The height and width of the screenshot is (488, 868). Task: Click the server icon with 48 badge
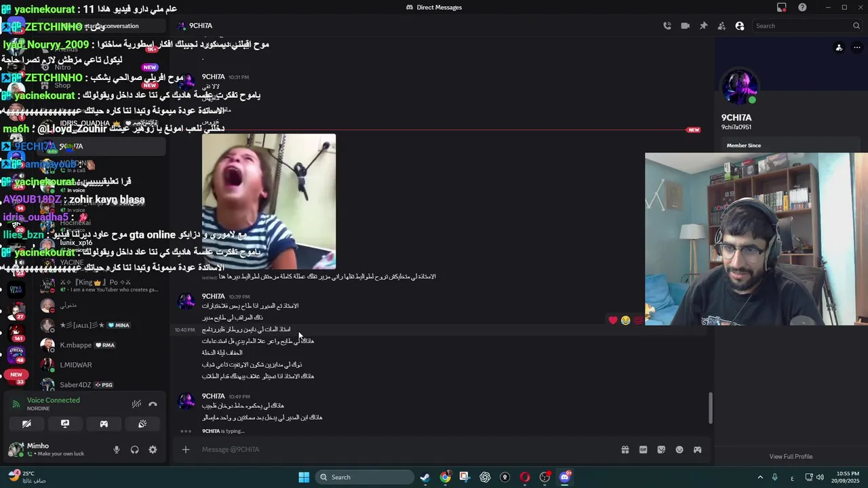[16, 353]
